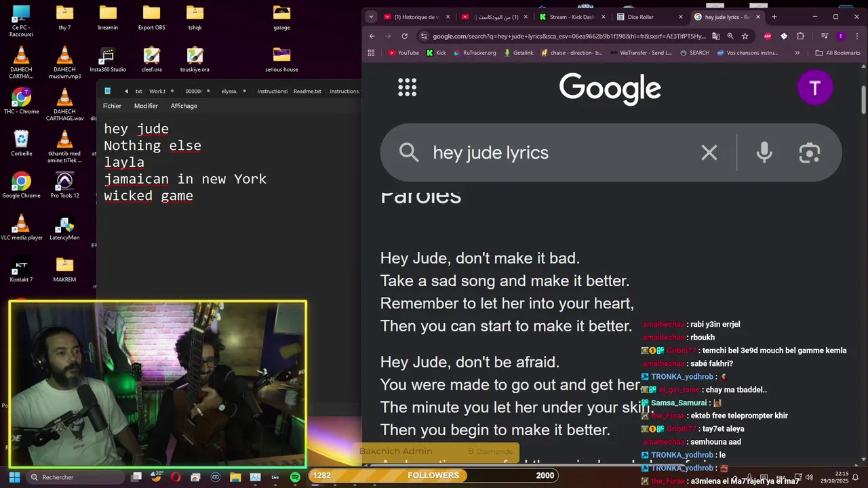Clear the search box with the X icon
The image size is (868, 488).
[709, 152]
